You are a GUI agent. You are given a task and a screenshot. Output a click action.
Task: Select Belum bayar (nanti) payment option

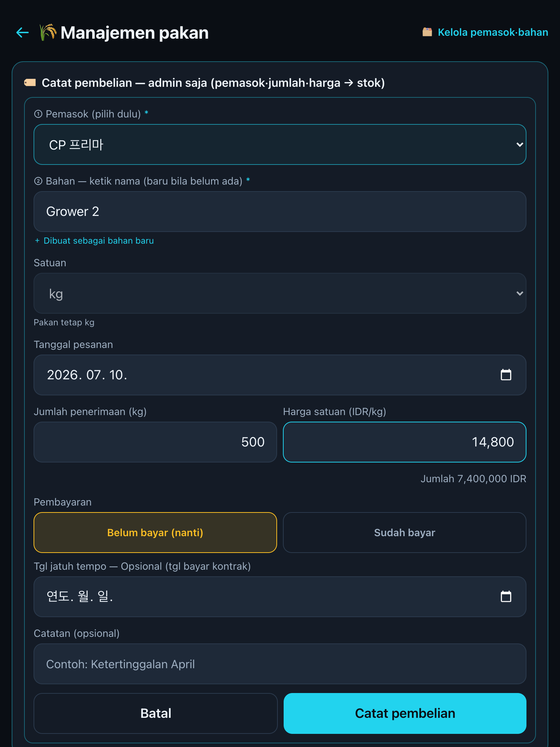155,533
